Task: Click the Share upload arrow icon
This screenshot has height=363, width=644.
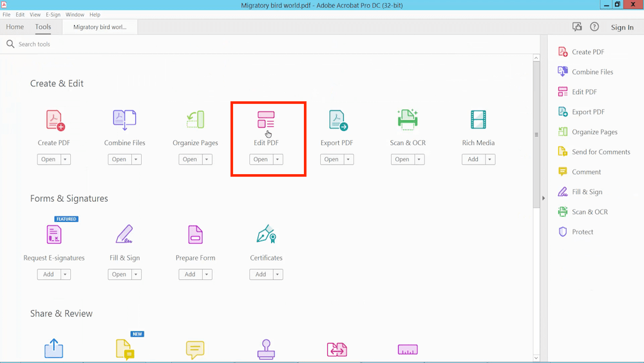Action: click(54, 348)
